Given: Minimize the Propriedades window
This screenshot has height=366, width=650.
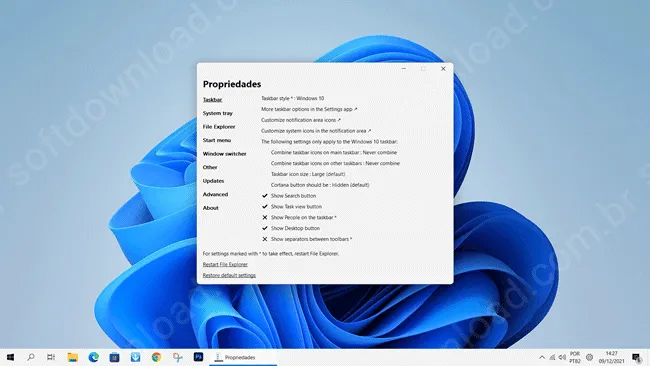Looking at the screenshot, I should (404, 69).
